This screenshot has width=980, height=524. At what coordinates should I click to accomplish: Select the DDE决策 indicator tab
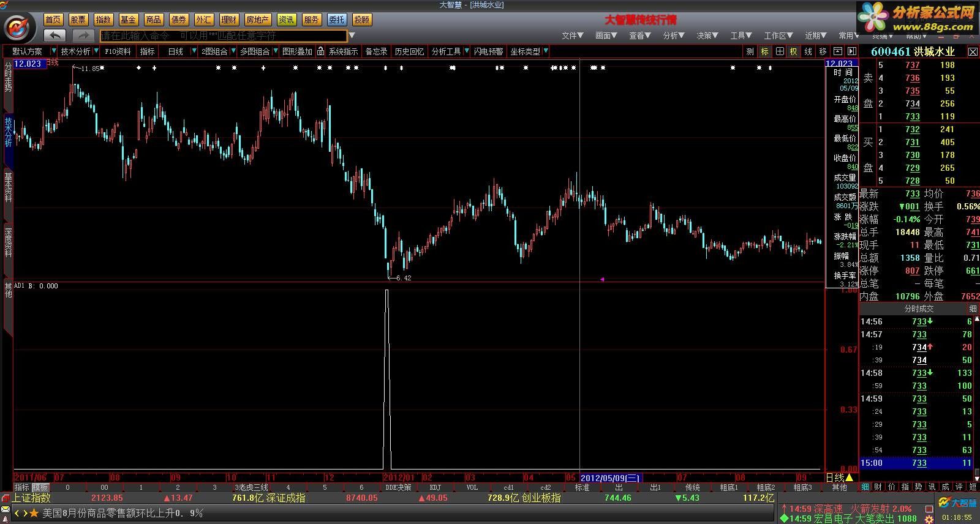click(x=399, y=487)
